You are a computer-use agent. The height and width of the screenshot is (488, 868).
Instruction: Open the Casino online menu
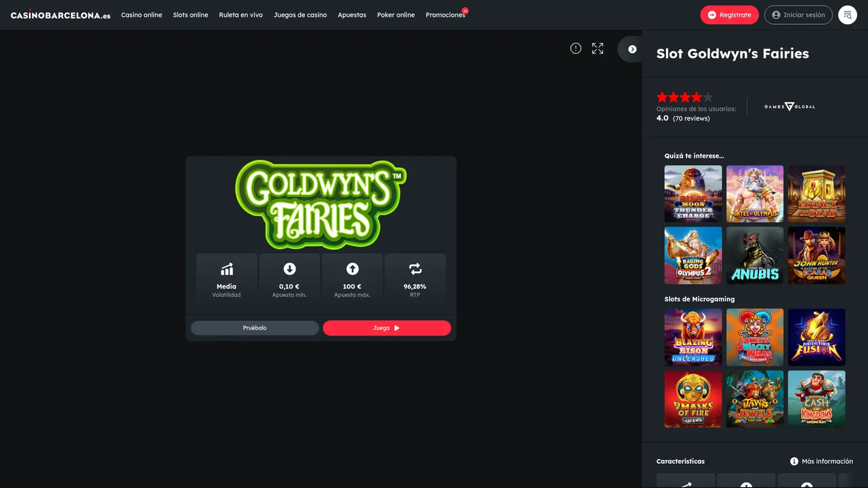point(142,15)
